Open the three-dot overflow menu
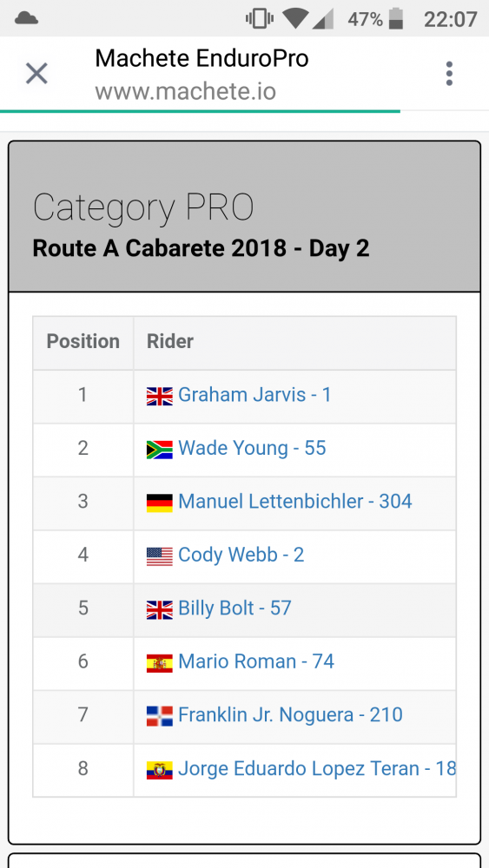Screen dimensions: 489x868 (x=448, y=73)
